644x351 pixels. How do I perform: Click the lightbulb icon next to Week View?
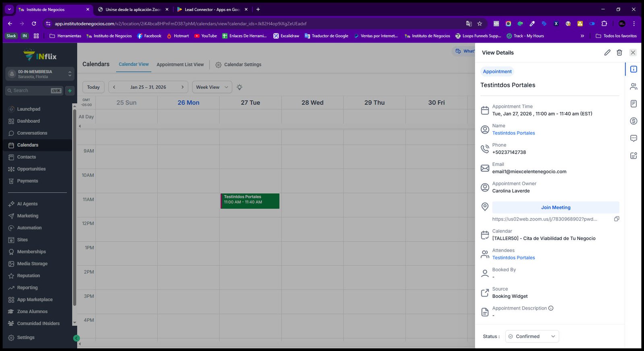pos(239,87)
